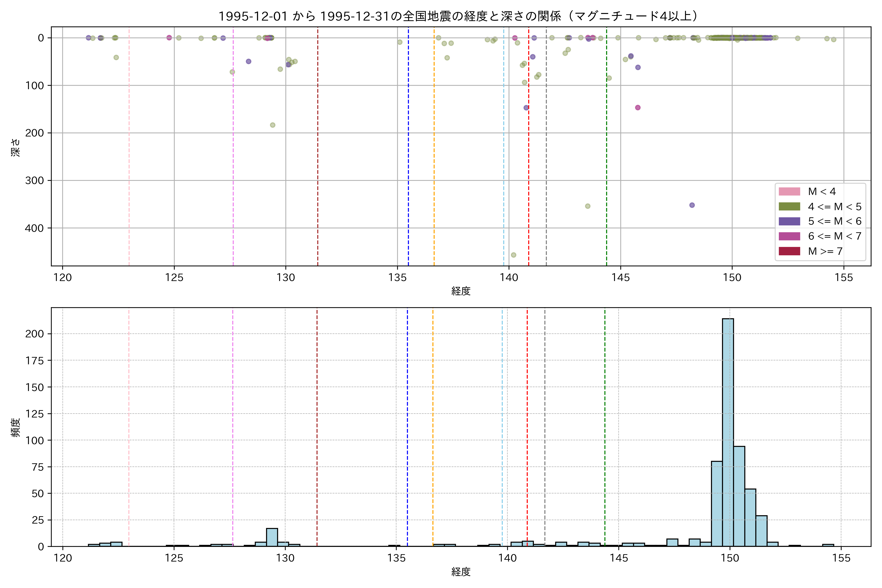Select the purple scatter point near depth 350
Image resolution: width=882 pixels, height=588 pixels.
click(692, 205)
